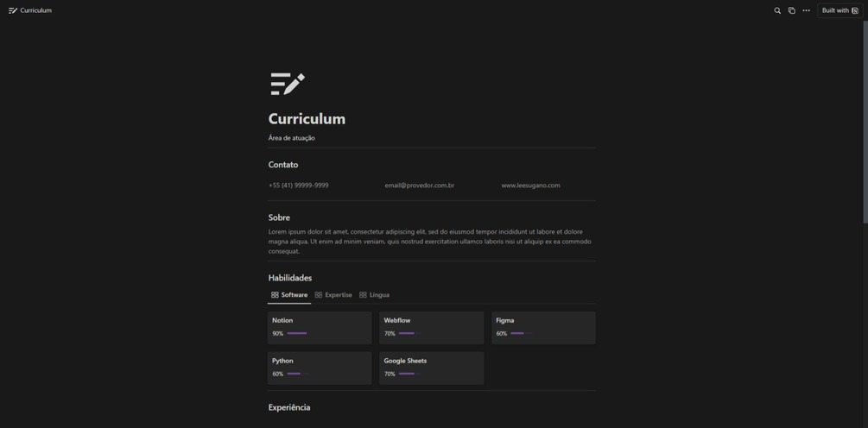Open the Webflow skill card
This screenshot has width=868, height=428.
[x=431, y=328]
